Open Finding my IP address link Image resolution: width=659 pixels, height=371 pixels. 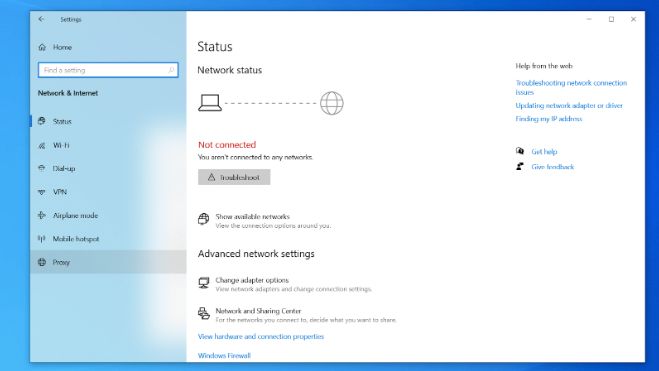549,119
